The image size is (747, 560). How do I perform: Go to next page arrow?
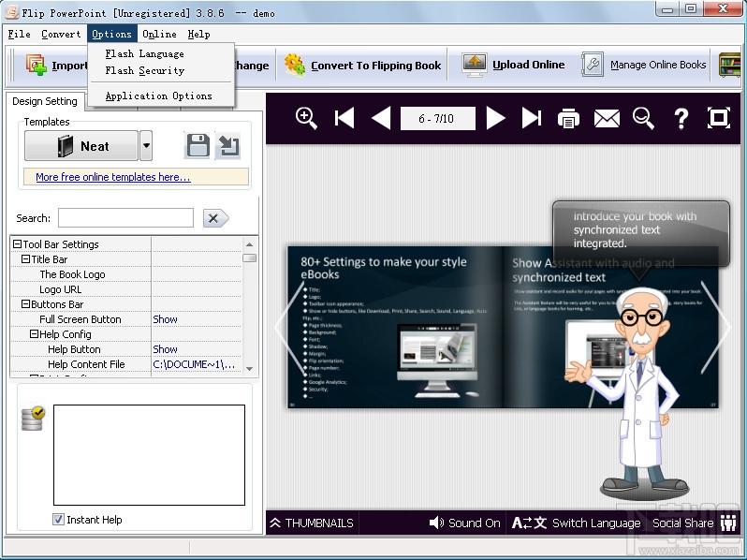[x=496, y=118]
